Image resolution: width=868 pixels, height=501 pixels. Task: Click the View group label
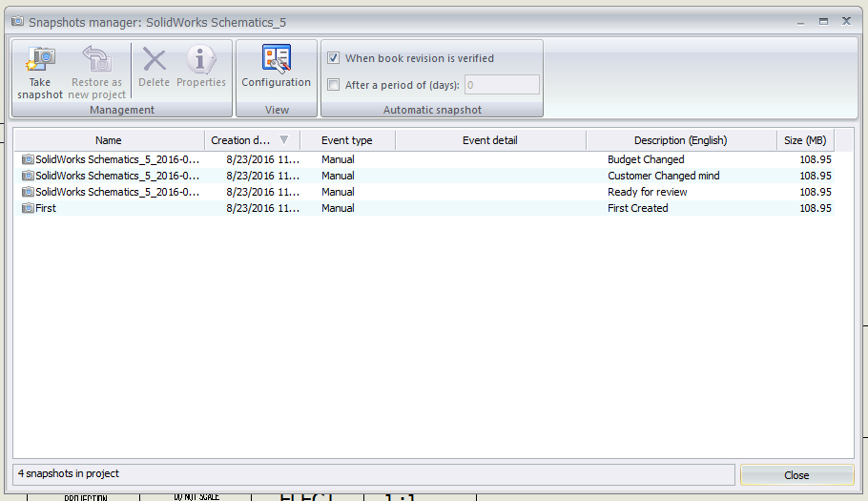pyautogui.click(x=277, y=110)
